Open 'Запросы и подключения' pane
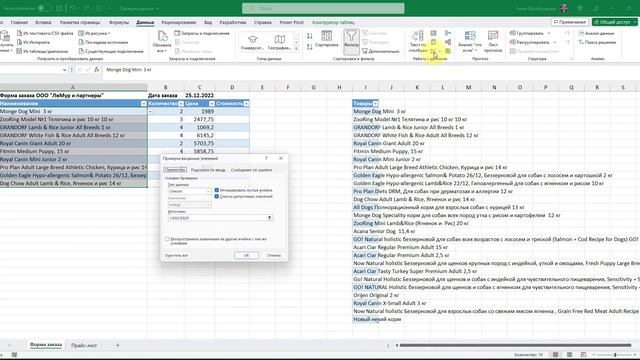The width and height of the screenshot is (640, 360). [x=202, y=33]
